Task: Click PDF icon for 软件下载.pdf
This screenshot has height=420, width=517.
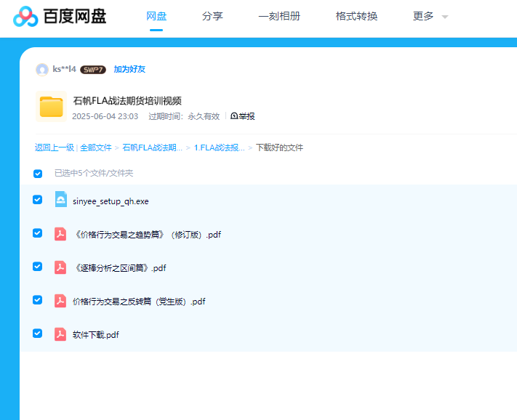Action: (x=60, y=334)
